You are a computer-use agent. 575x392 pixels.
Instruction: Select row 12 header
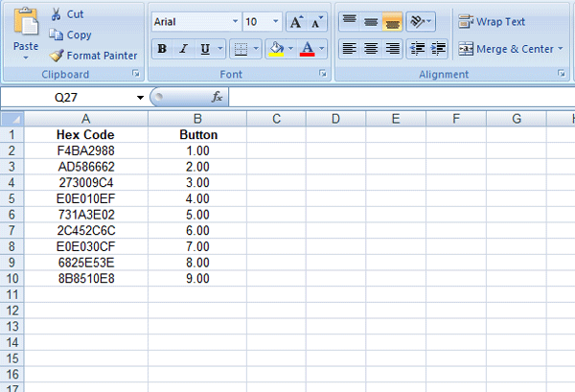[x=11, y=311]
